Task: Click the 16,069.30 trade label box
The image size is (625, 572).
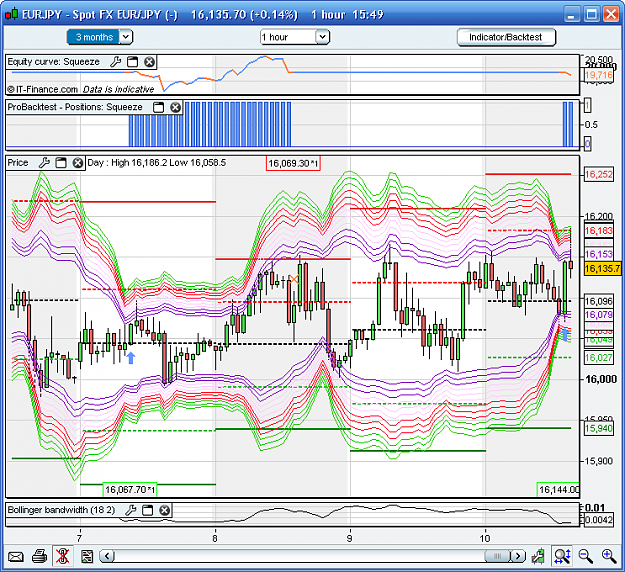Action: (x=293, y=163)
